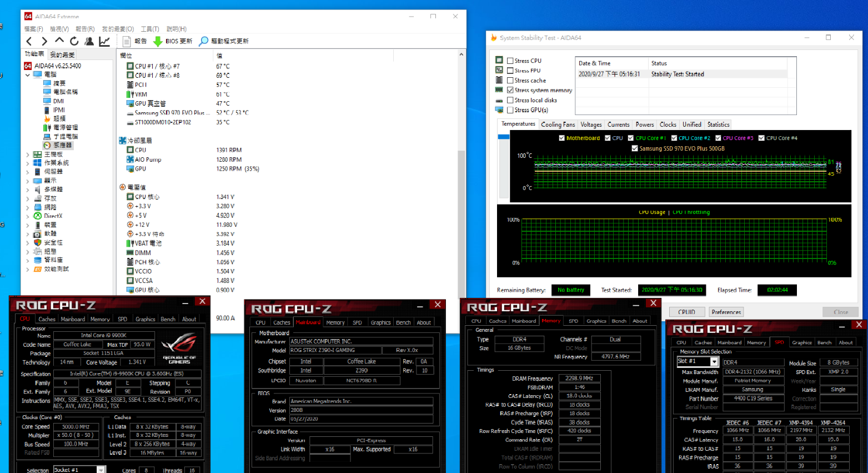Toggle the CPU Core #1 graph checkbox
Viewport: 868px width, 473px height.
tap(630, 138)
